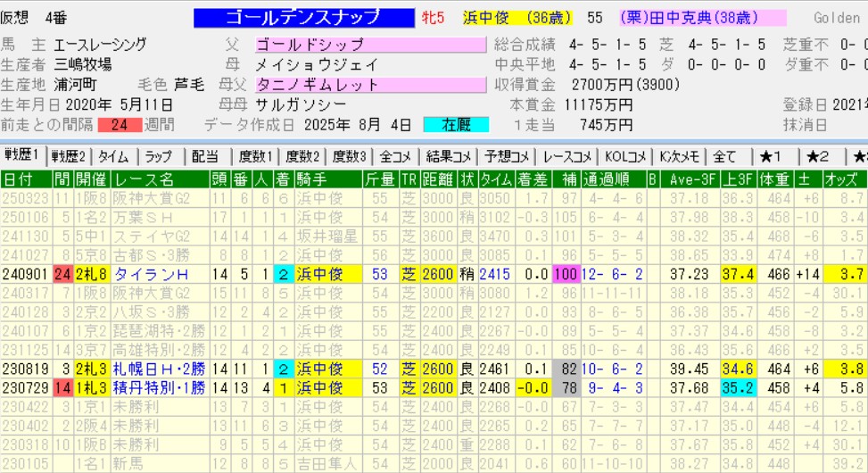Select the ラップ tab

click(x=160, y=156)
